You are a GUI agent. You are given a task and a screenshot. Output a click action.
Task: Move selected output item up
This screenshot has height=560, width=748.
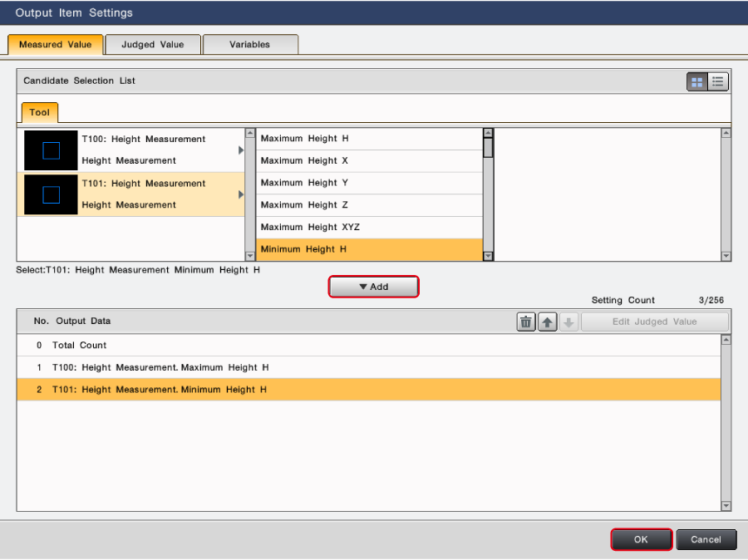(548, 322)
